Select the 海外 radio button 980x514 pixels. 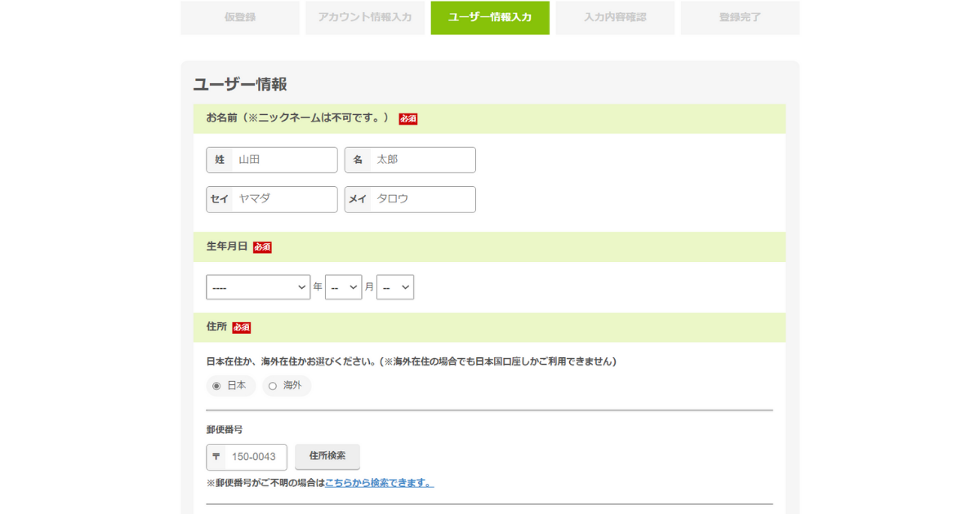(x=273, y=386)
